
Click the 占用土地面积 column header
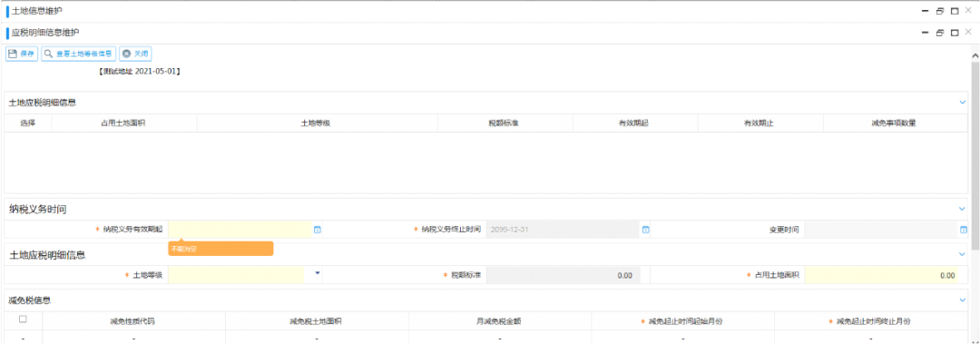(123, 123)
